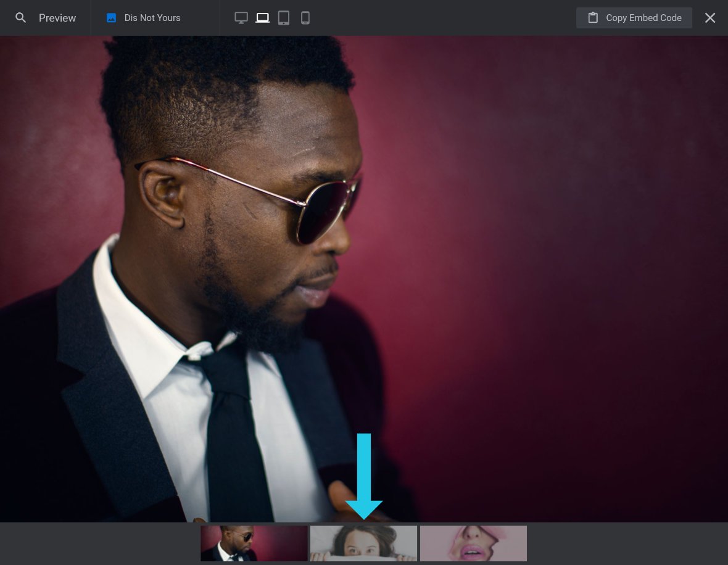This screenshot has width=728, height=565.
Task: Select the woman peeking over blanket thumbnail
Action: (x=363, y=543)
